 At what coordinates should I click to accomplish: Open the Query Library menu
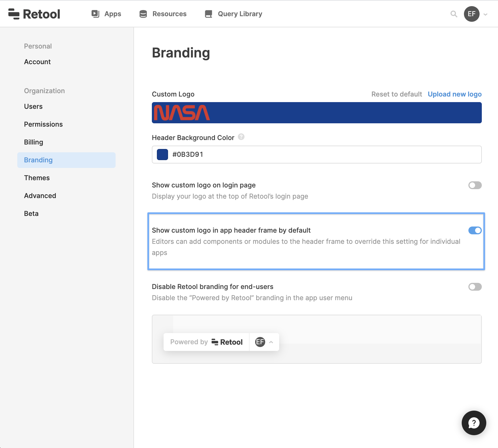(233, 14)
